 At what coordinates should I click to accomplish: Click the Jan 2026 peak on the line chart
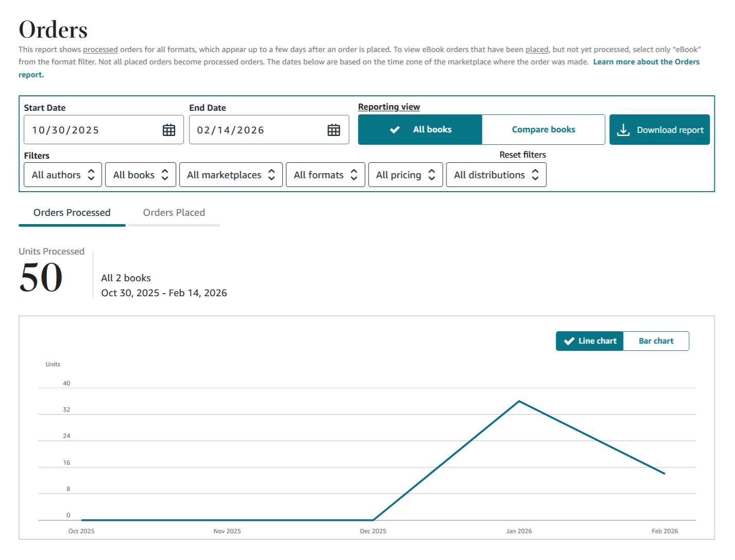coord(519,401)
